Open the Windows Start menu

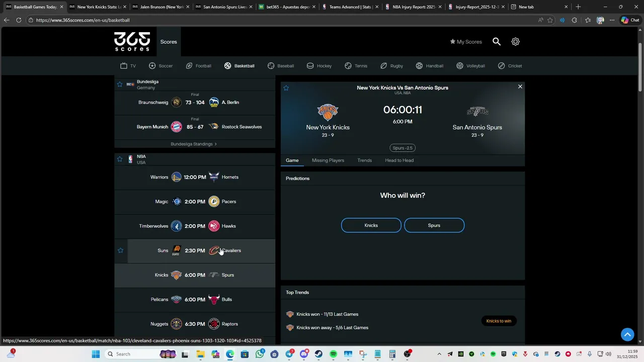coord(96,354)
